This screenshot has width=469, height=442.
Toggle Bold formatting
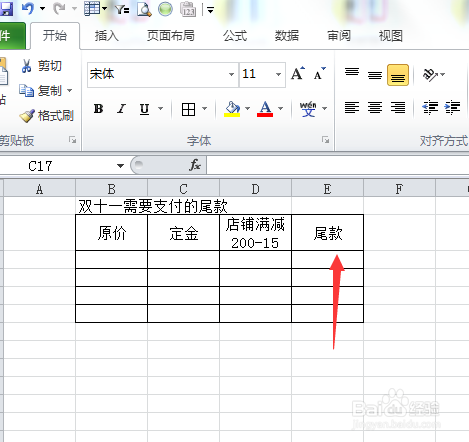point(98,109)
